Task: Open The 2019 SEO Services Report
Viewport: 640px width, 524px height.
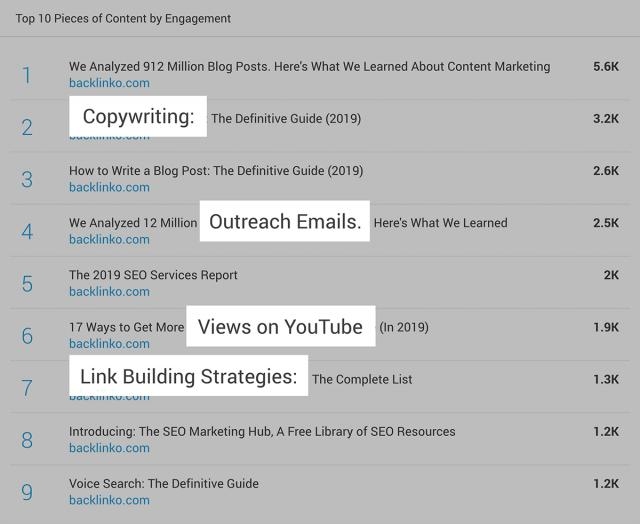Action: [153, 275]
